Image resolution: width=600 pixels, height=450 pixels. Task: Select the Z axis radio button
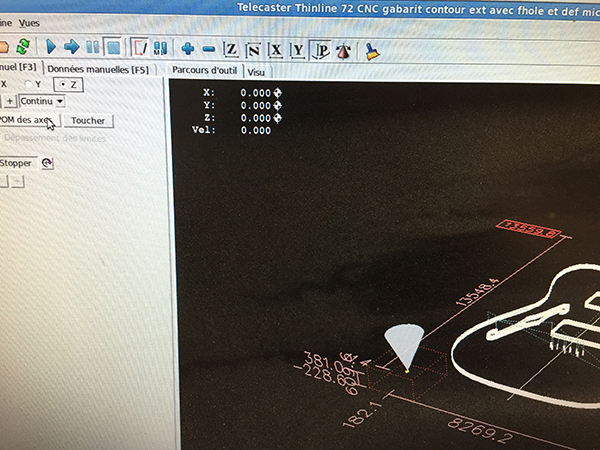tap(68, 85)
